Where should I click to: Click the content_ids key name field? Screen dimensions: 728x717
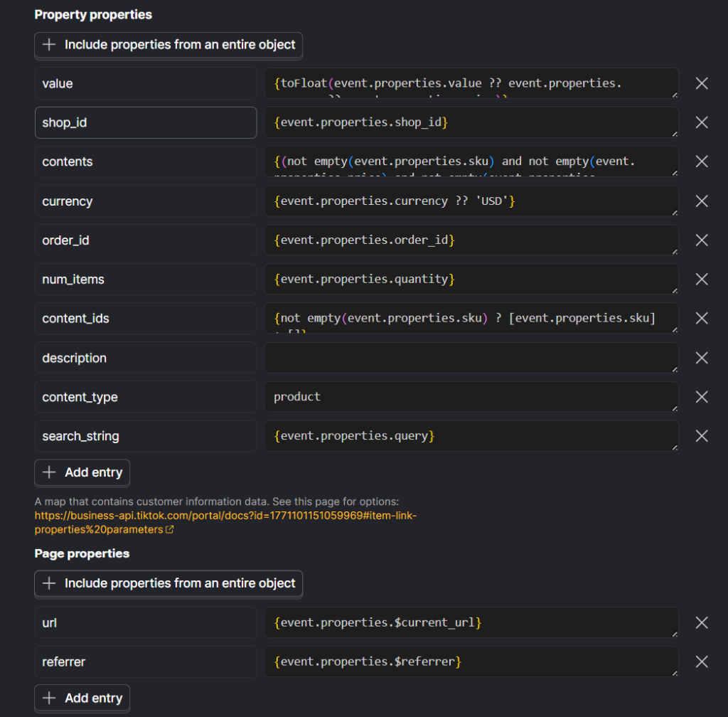coord(145,319)
